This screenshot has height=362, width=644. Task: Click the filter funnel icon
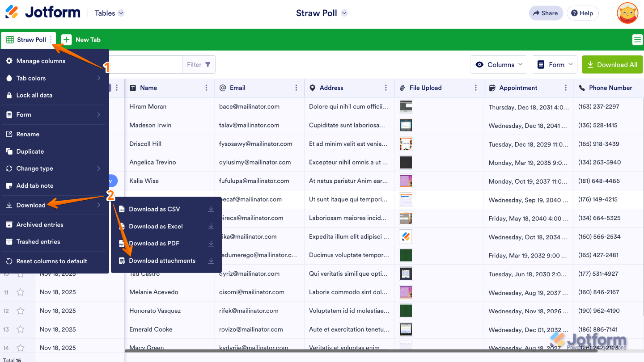[x=208, y=65]
